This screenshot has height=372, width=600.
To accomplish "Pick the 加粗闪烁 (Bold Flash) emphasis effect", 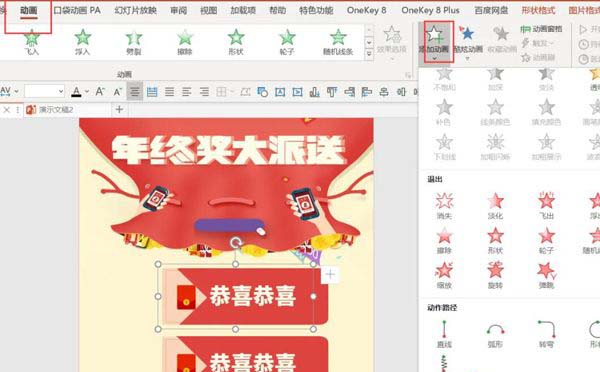I will [495, 147].
